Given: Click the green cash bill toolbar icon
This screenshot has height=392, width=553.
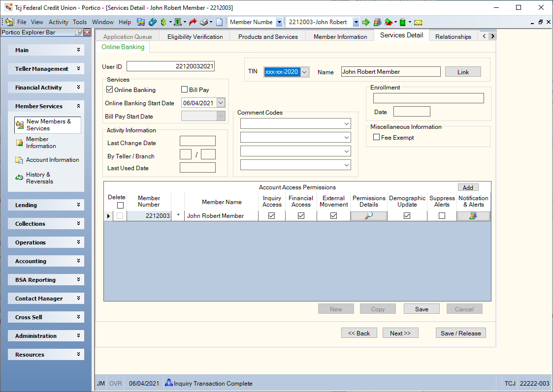Looking at the screenshot, I should coord(178,22).
